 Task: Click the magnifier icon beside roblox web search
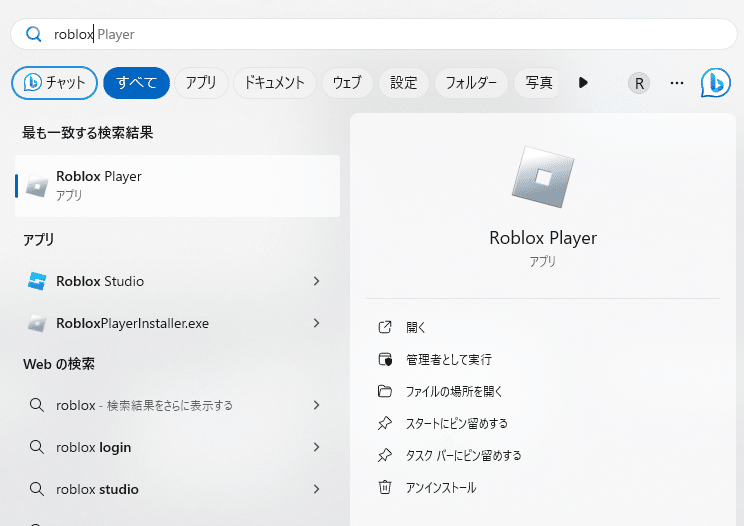click(x=37, y=405)
